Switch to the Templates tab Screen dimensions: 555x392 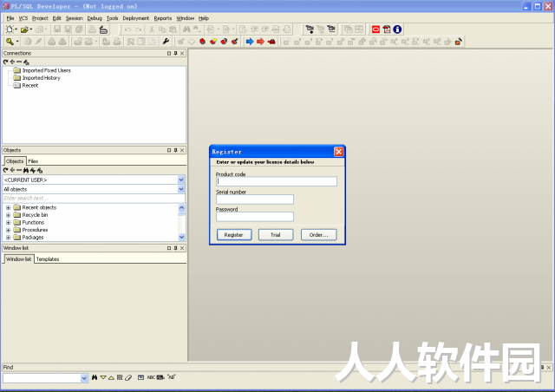coord(48,259)
